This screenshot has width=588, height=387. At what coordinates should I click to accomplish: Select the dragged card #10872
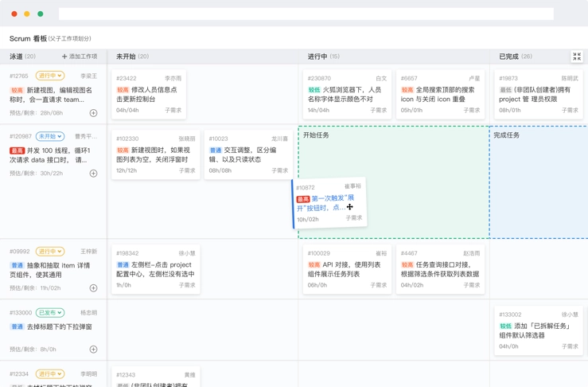(x=329, y=203)
